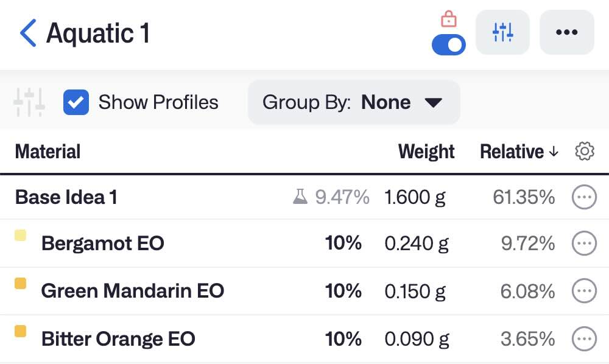Toggle the blue lock switch off
The height and width of the screenshot is (364, 609).
click(449, 44)
